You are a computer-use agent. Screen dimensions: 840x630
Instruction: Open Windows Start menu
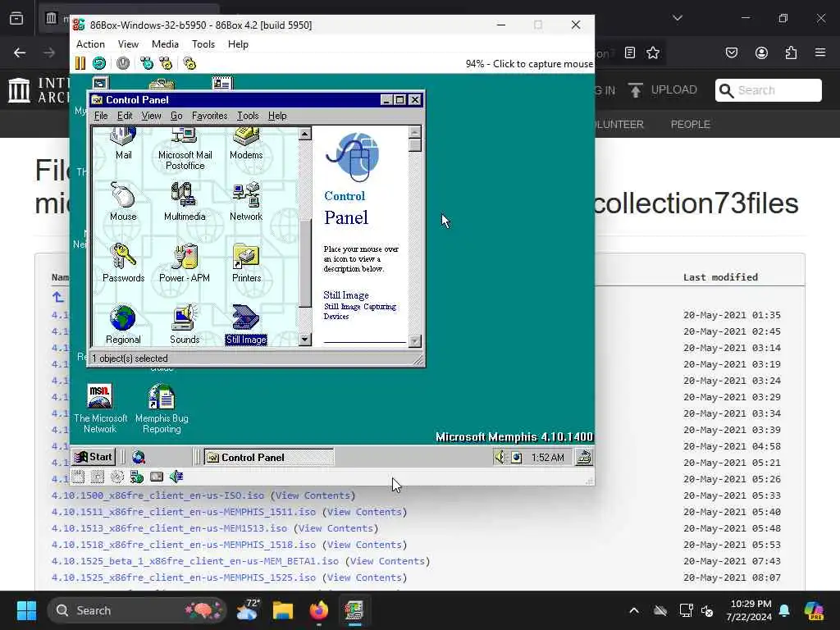(26, 610)
